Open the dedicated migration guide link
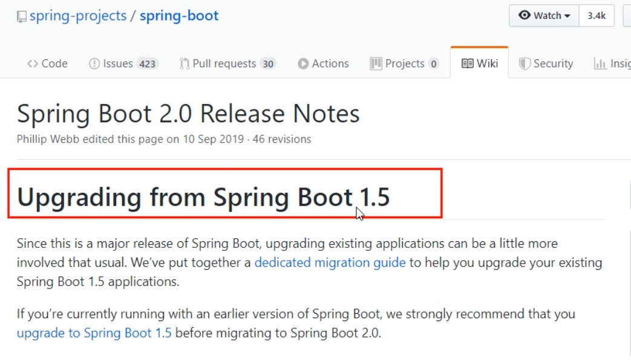This screenshot has height=364, width=631. pos(330,263)
